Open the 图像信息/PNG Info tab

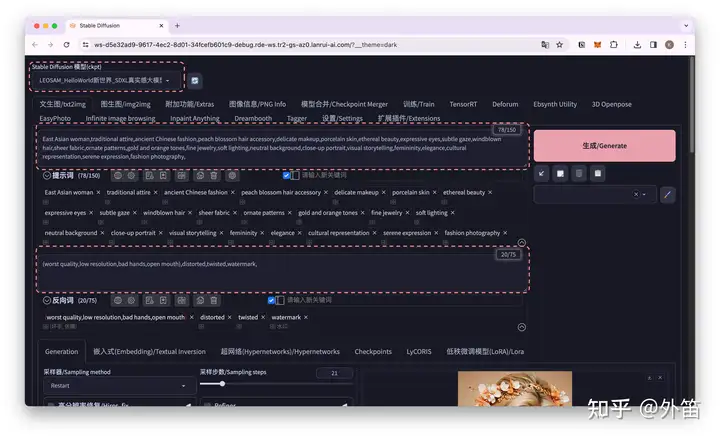(258, 104)
